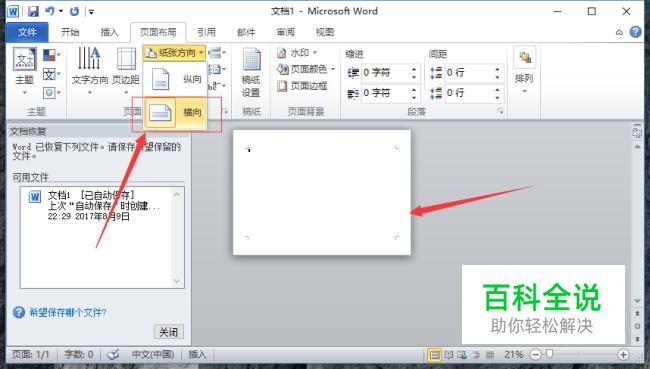The image size is (650, 369).
Task: Decrease right indent with the down spinner
Action: coord(414,97)
